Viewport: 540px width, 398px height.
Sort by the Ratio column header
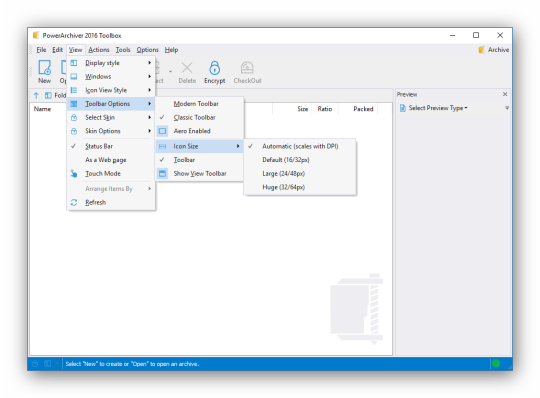pyautogui.click(x=324, y=109)
